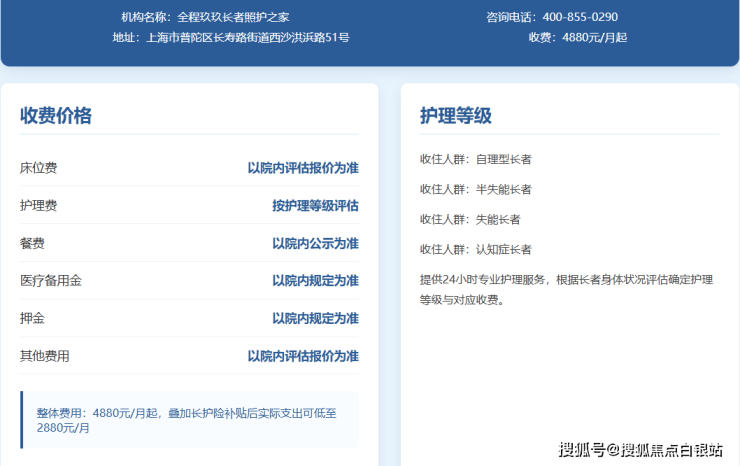The image size is (740, 466).
Task: Click the 床位费 value 以院内评估报价为准
Action: tap(303, 168)
